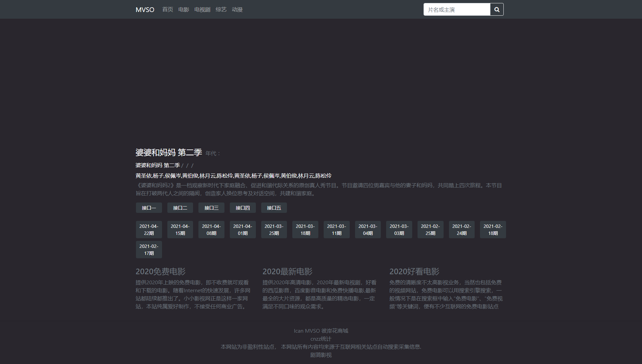The width and height of the screenshot is (642, 364).
Task: Select playback source 接口四
Action: [243, 208]
